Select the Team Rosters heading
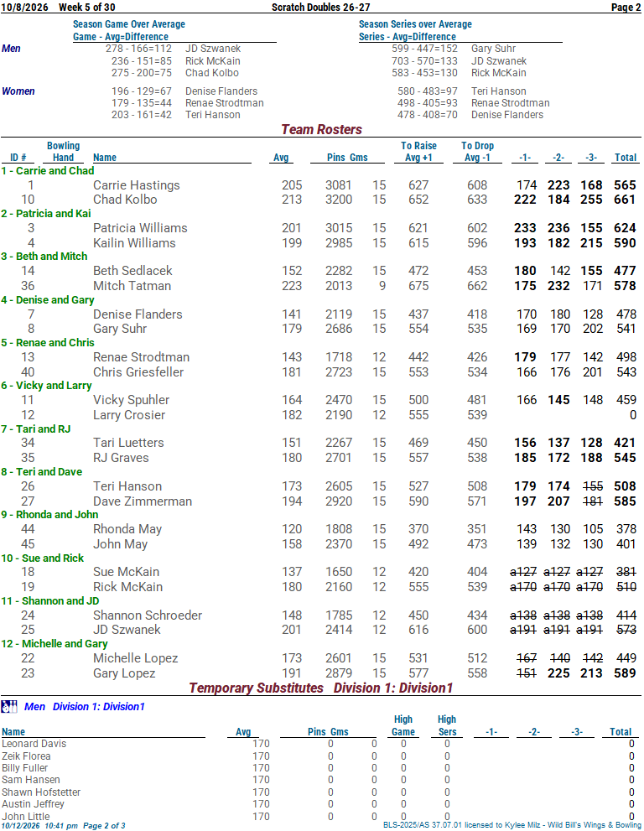 [321, 129]
